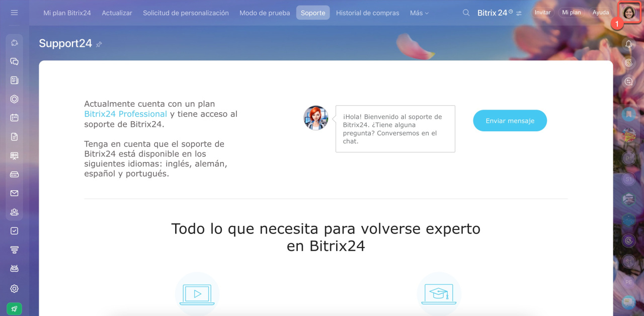Open the tasks checkbox icon in left sidebar
Screen dimensions: 644x316
(x=14, y=231)
